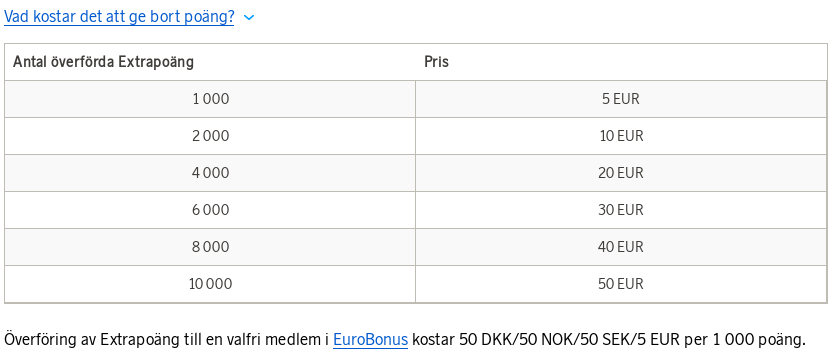Screen dimensions: 835x362
Task: Click the 50 EUR price cell
Action: pyautogui.click(x=621, y=284)
